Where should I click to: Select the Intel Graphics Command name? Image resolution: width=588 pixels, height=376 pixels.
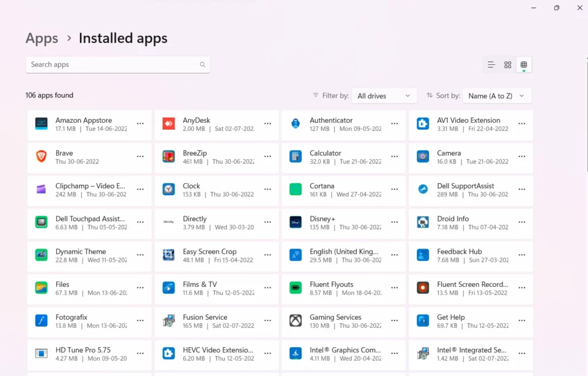pos(345,350)
